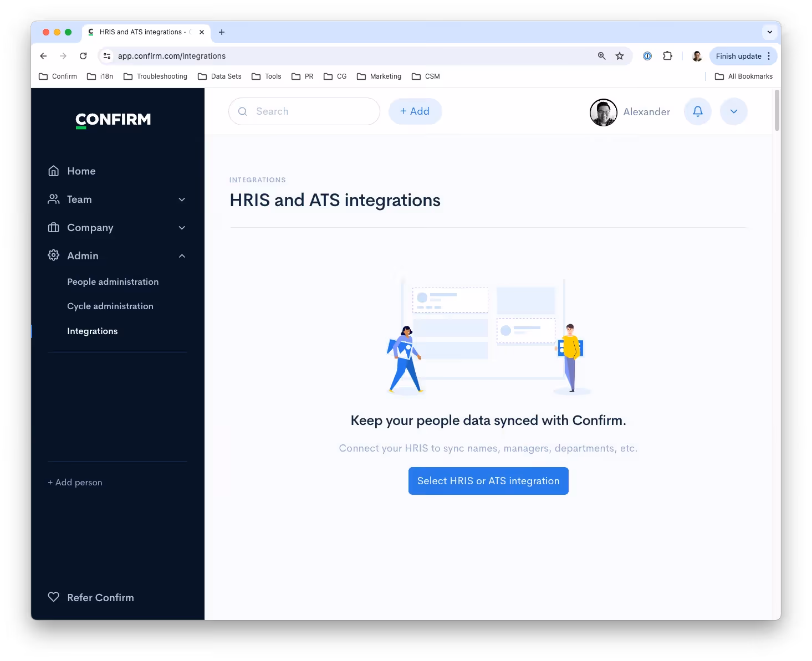The width and height of the screenshot is (812, 661).
Task: Open the user account dropdown chevron
Action: [734, 111]
